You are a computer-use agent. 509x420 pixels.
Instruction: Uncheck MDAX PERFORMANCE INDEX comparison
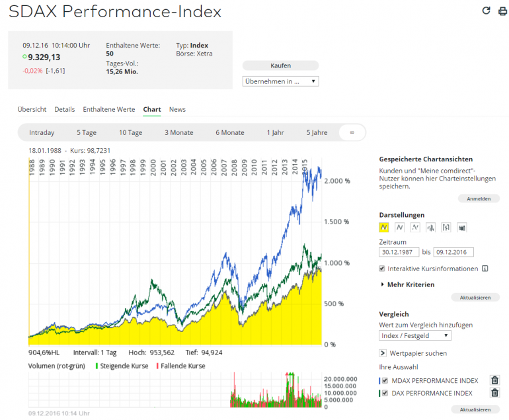tap(385, 380)
